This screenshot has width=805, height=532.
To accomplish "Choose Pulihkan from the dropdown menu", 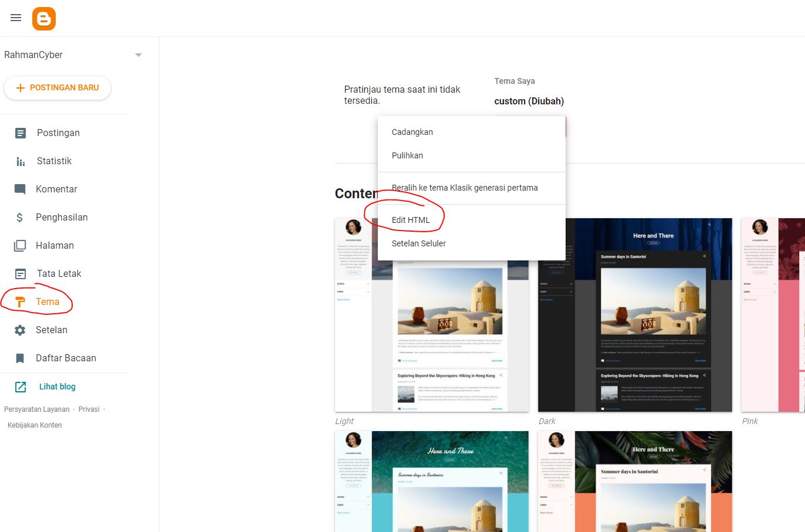I will 472,156.
